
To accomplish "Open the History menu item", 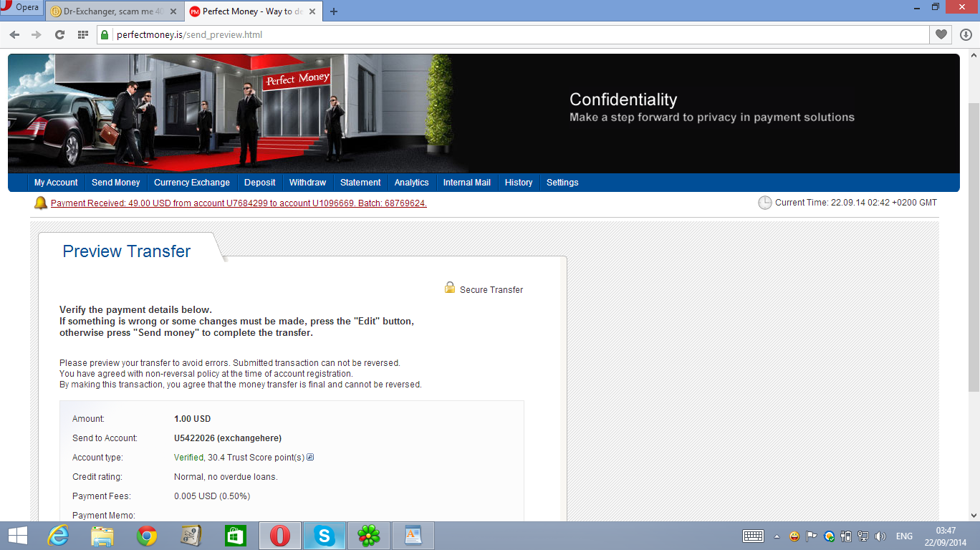I will pos(519,183).
